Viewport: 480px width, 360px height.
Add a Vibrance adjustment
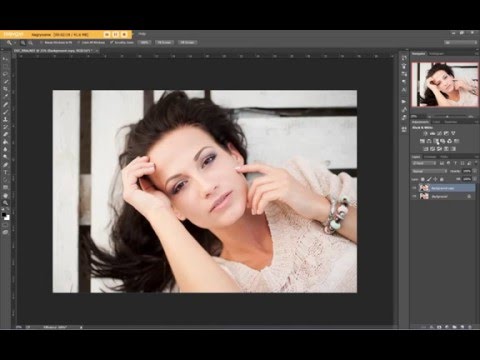(453, 133)
